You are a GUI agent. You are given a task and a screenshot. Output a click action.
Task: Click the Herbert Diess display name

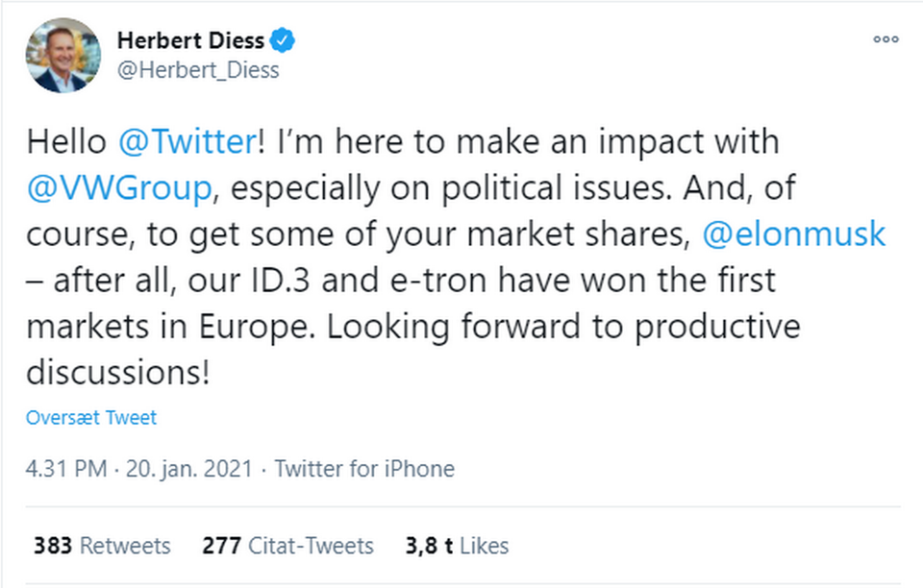coord(191,40)
